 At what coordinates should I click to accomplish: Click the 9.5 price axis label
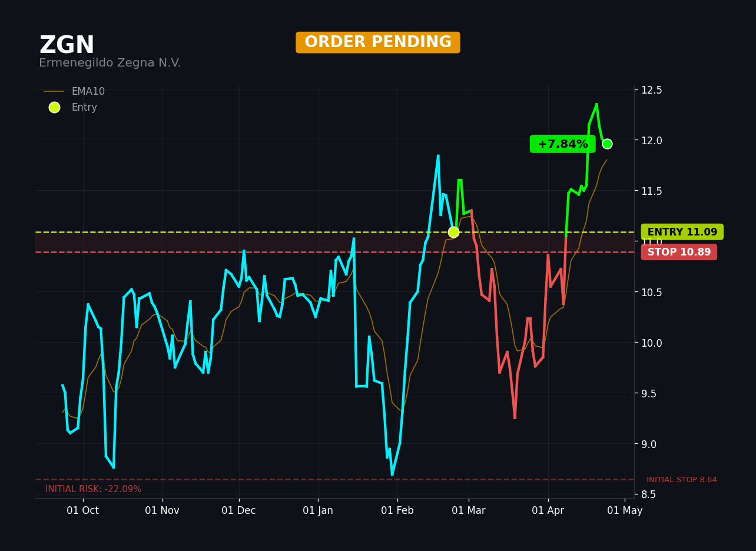[x=649, y=393]
